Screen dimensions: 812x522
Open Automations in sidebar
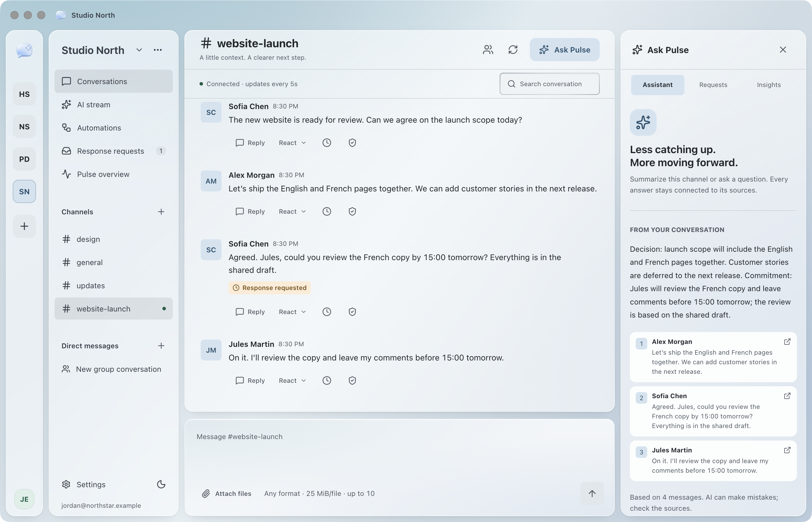[113, 128]
